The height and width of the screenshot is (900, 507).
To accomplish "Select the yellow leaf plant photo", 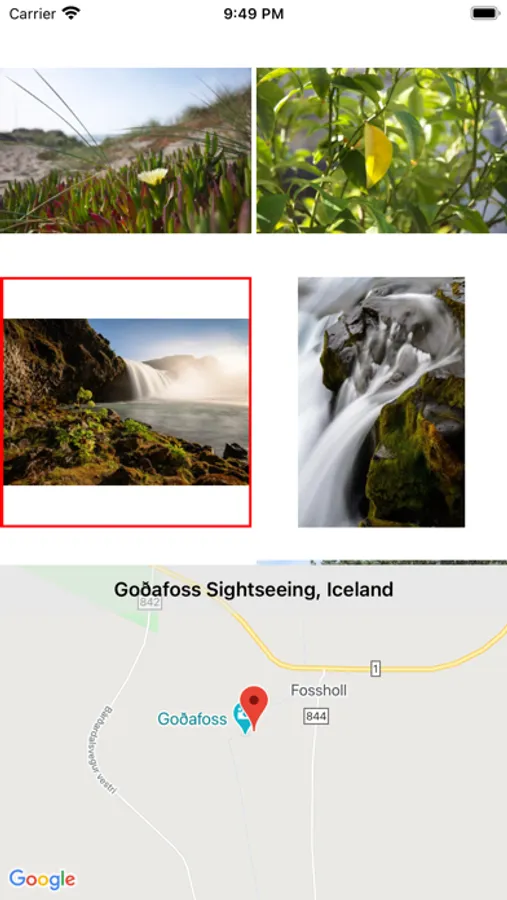I will 381,150.
